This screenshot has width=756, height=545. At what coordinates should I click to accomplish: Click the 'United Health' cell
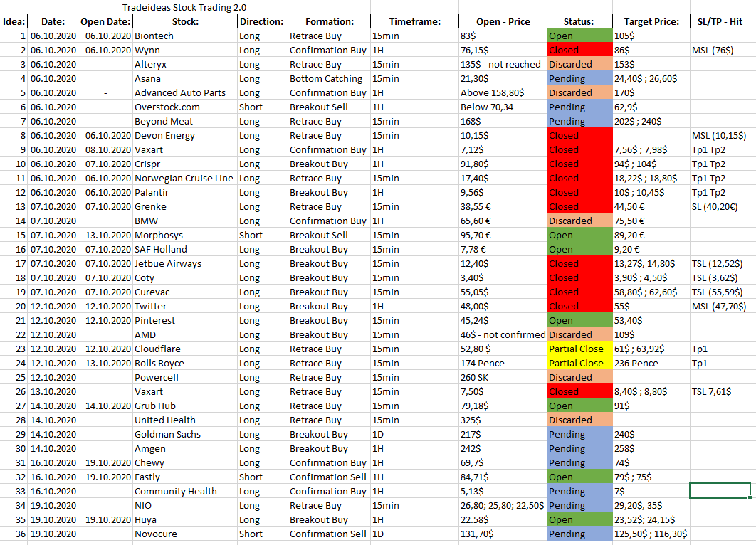coord(185,420)
